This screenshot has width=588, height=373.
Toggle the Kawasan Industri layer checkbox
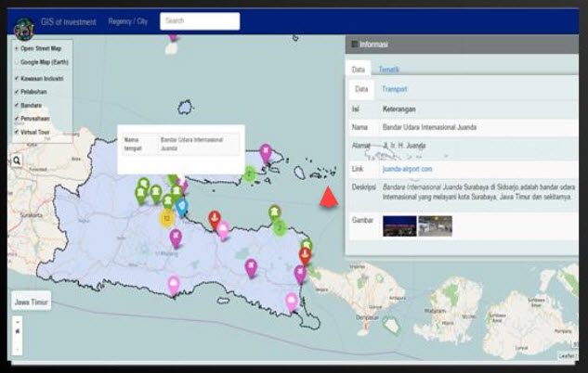(x=17, y=78)
